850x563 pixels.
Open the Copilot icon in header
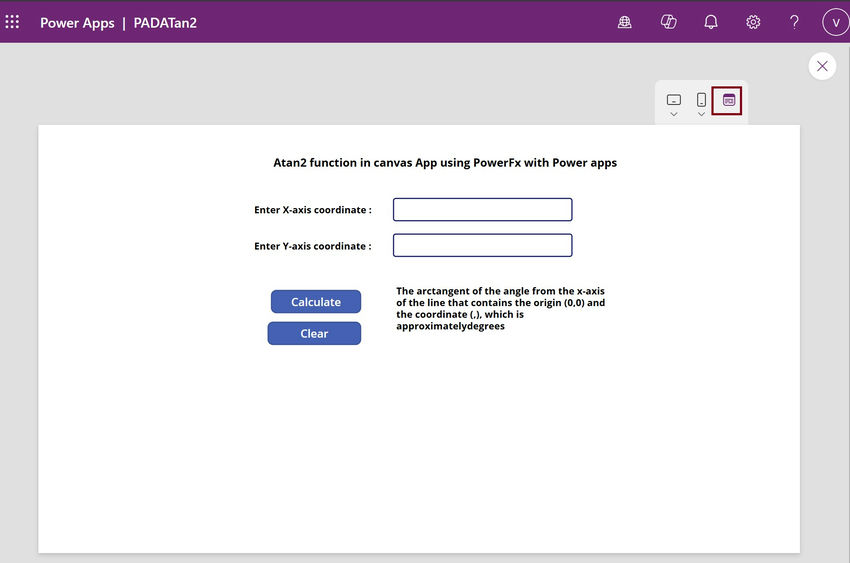click(668, 22)
